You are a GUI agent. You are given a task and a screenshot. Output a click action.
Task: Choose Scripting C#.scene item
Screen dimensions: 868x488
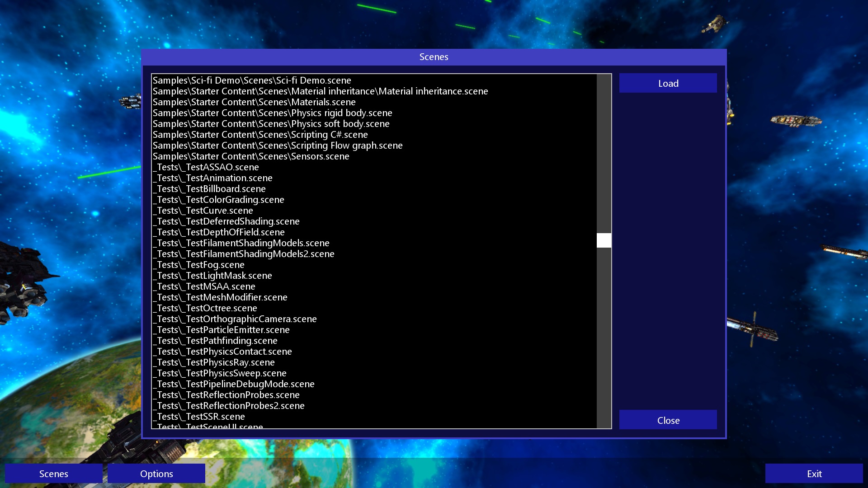coord(260,135)
